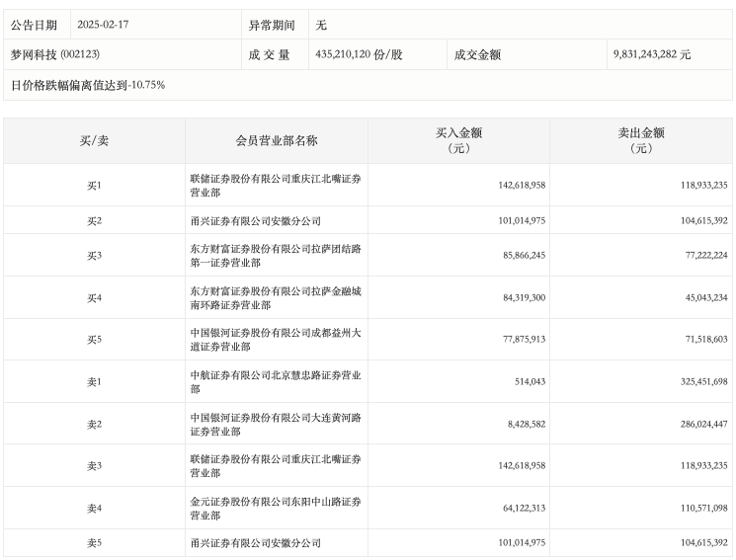
Task: Select the stock name 梦网科技 (002123)
Action: 55,54
